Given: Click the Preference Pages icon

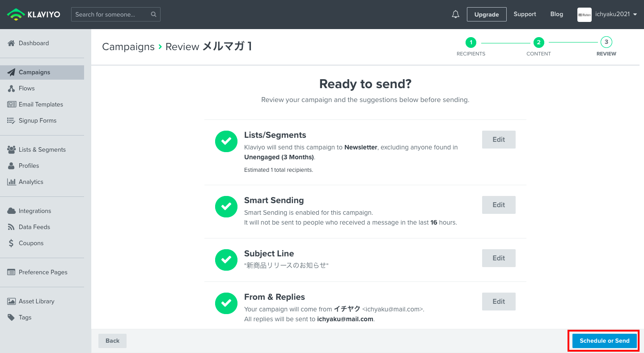Looking at the screenshot, I should pos(12,272).
